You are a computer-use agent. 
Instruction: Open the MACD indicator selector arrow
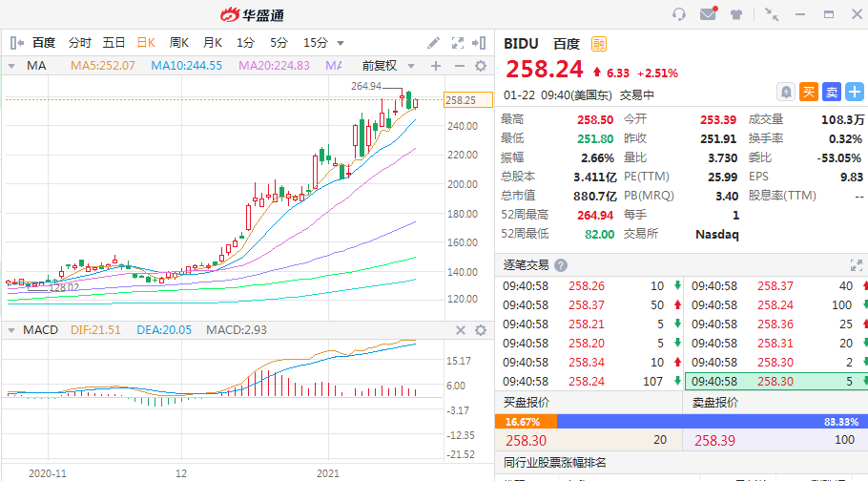pyautogui.click(x=11, y=330)
